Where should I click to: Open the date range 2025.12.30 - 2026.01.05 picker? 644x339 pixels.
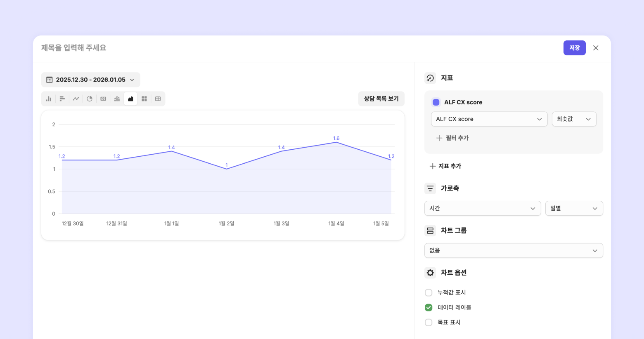90,80
